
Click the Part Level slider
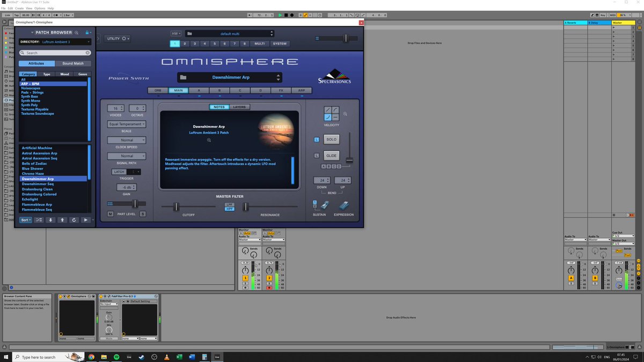click(x=127, y=203)
